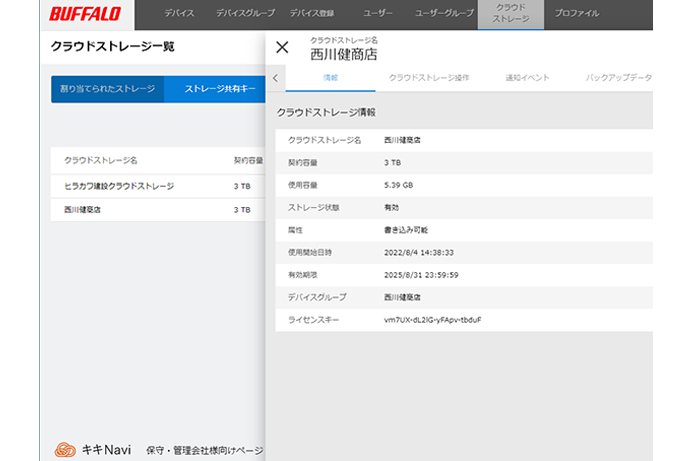Click the left chevron tab scroller

(x=275, y=79)
